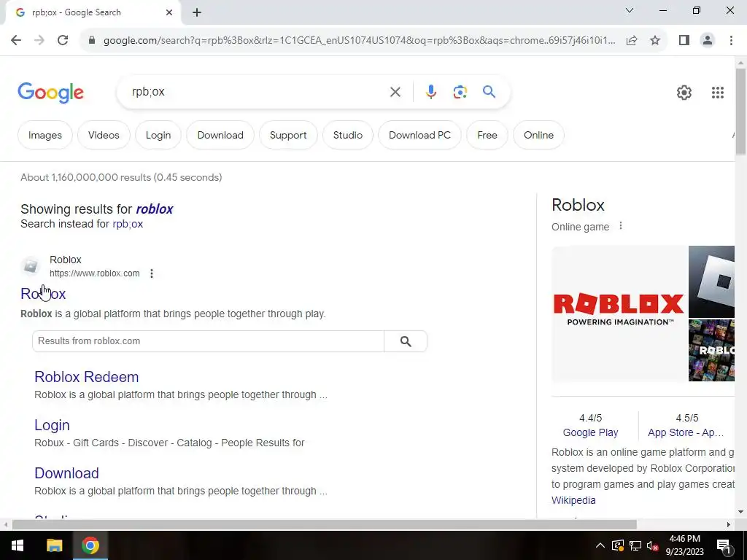Go back with the browser back arrow
The image size is (747, 560).
click(x=16, y=40)
